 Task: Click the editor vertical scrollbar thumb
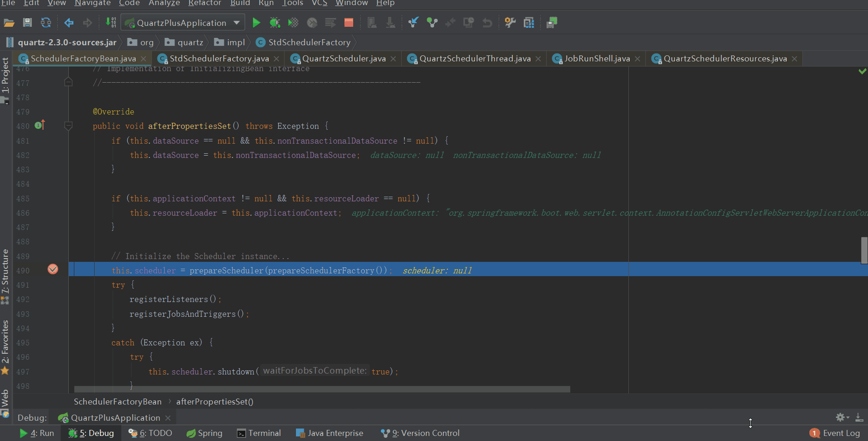point(864,250)
